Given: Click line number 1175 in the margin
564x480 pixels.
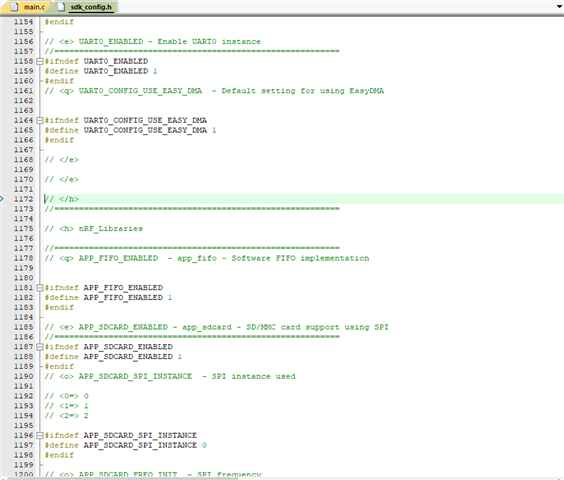Looking at the screenshot, I should (23, 229).
